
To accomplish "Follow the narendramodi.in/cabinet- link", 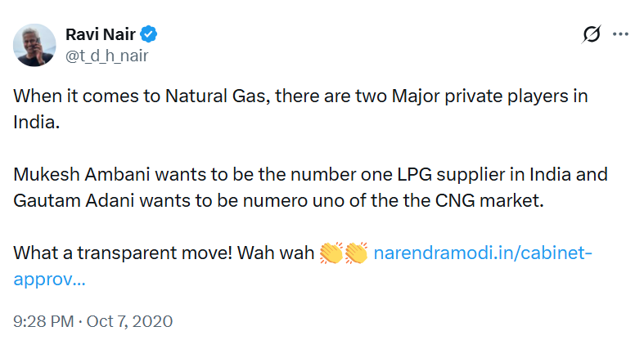I will [482, 253].
